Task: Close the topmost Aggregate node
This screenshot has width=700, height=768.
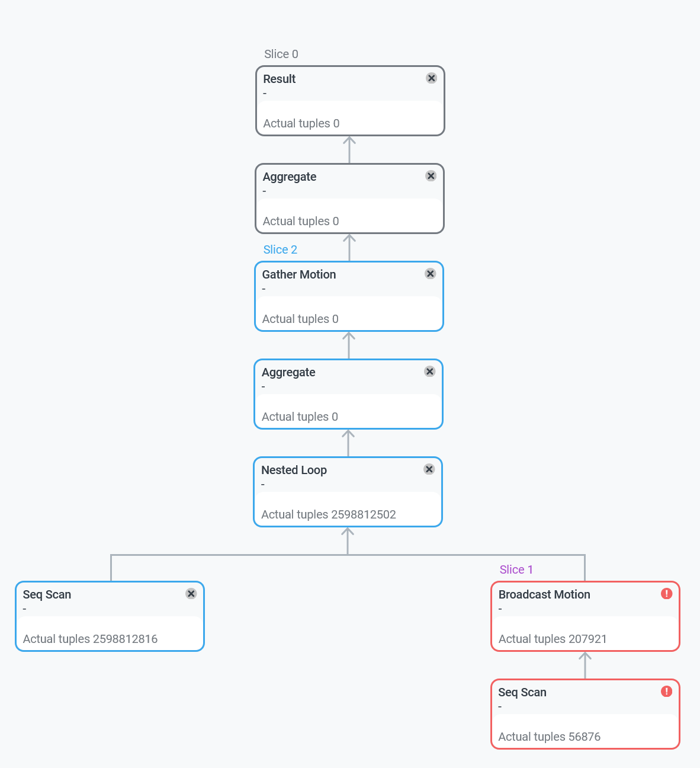Action: pyautogui.click(x=431, y=175)
